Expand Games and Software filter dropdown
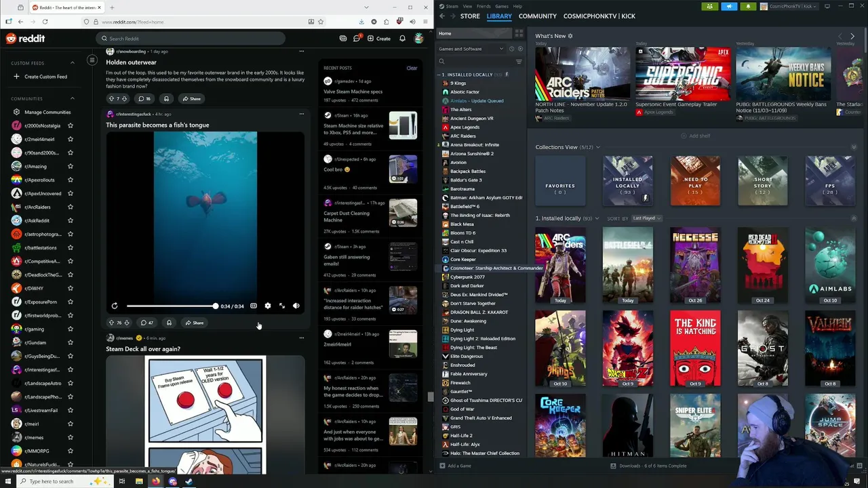 [471, 49]
